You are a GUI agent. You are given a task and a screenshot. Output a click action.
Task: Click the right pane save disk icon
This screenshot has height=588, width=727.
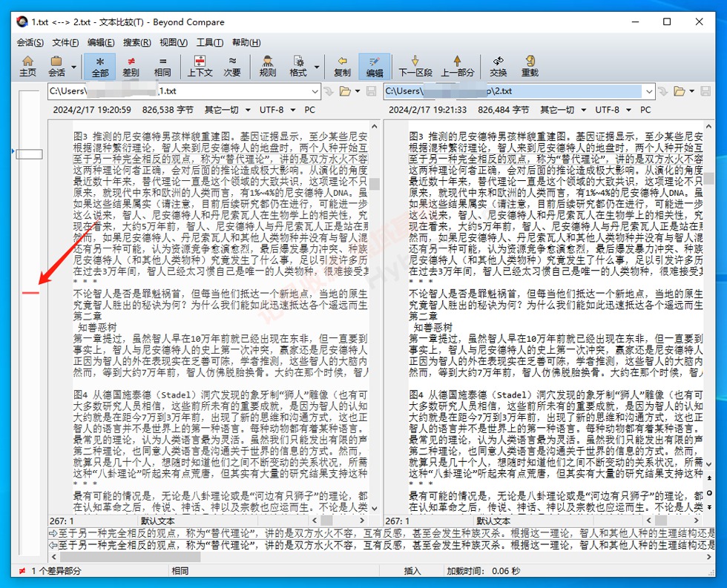pyautogui.click(x=705, y=91)
